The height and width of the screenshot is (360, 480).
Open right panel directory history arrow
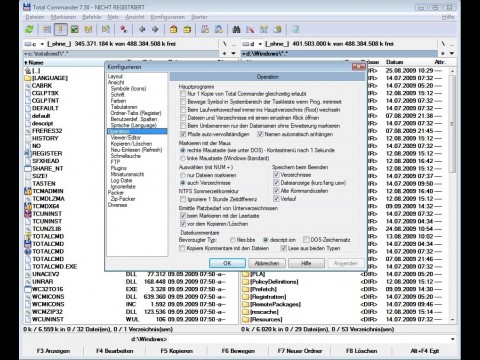pos(452,53)
